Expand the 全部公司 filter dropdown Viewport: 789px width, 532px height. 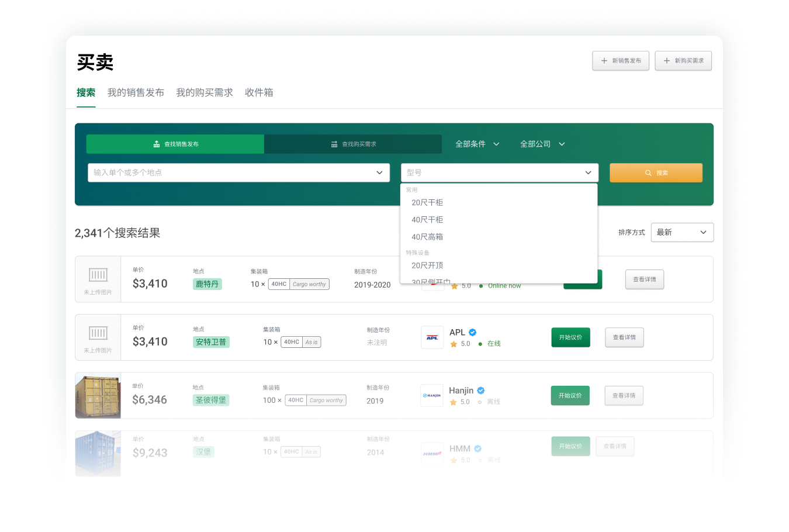tap(542, 144)
